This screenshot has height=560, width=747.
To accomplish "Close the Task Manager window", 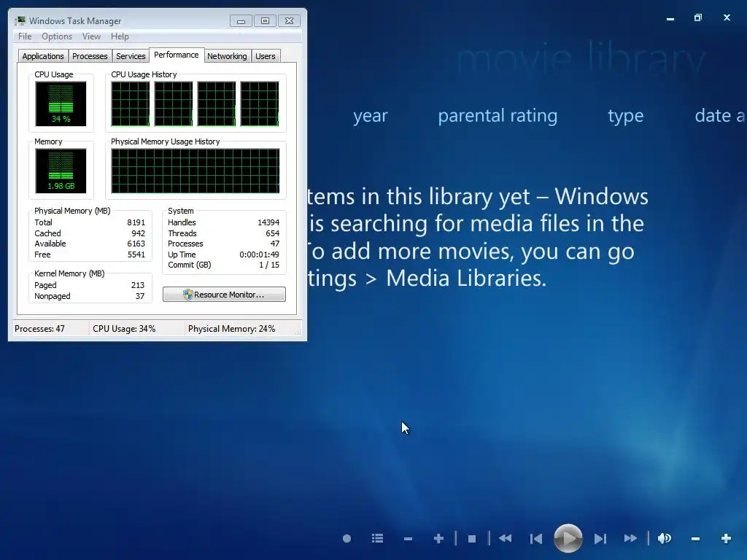I will click(289, 21).
